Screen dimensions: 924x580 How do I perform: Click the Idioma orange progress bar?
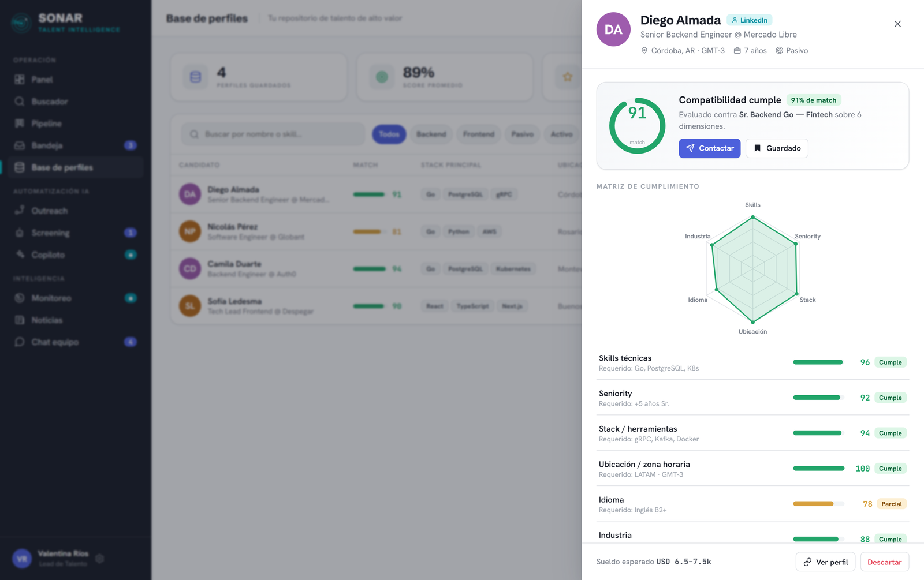click(x=818, y=504)
